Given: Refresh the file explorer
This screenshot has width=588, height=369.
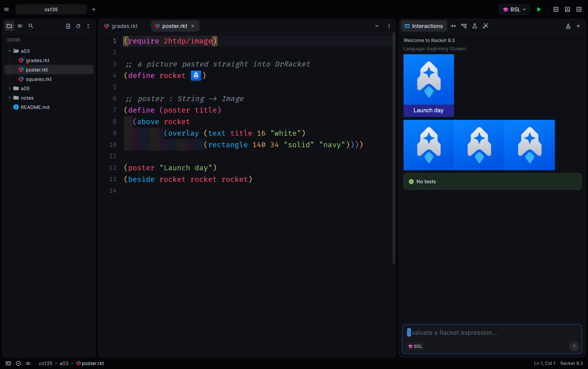Looking at the screenshot, I should [78, 26].
